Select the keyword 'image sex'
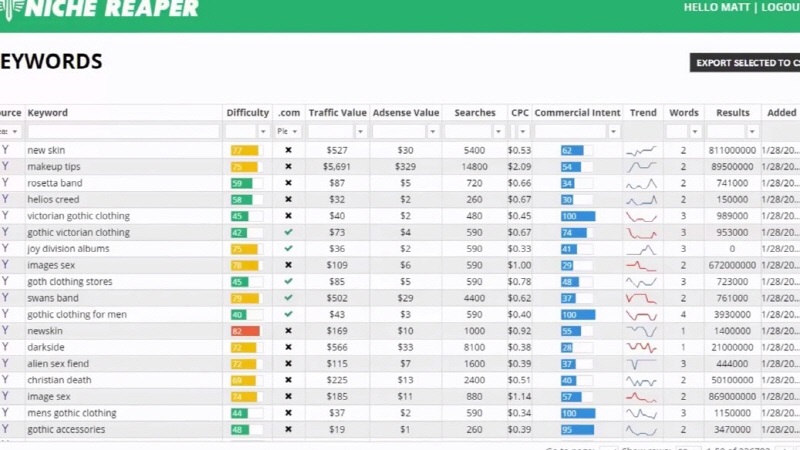Viewport: 800px width, 450px height. [x=49, y=396]
